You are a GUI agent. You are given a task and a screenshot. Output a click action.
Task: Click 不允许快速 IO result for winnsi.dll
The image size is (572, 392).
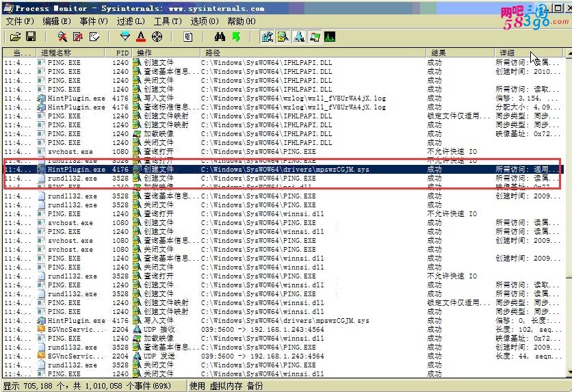pos(452,213)
